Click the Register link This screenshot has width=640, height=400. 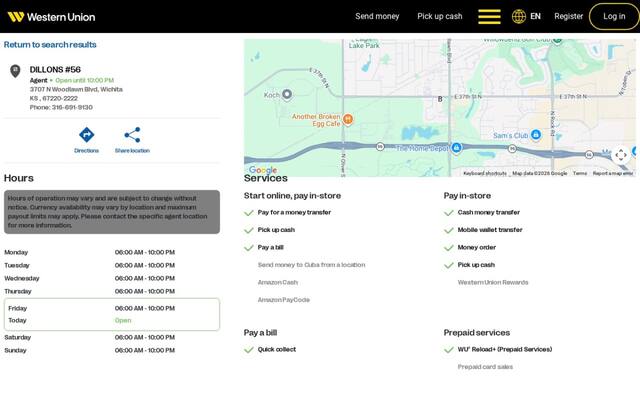click(569, 16)
